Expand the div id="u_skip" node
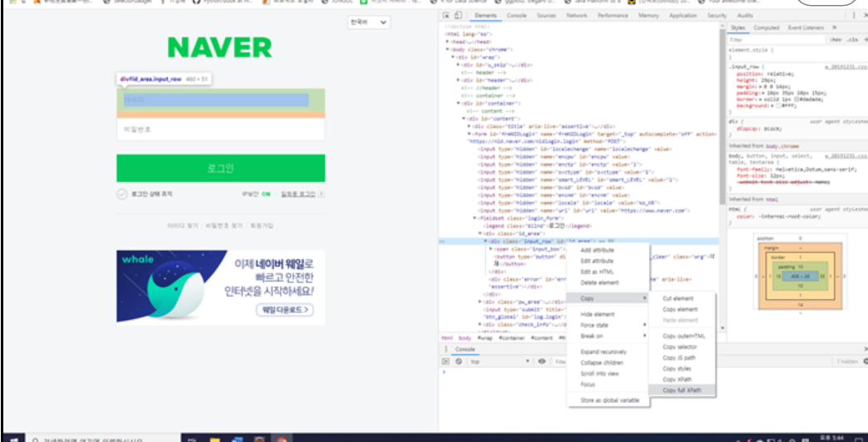 pos(458,65)
